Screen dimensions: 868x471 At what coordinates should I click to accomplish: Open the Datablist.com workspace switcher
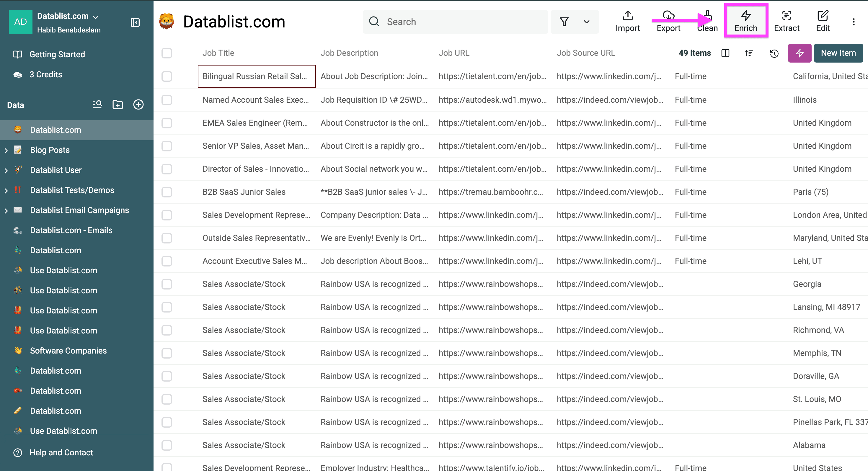pos(66,16)
